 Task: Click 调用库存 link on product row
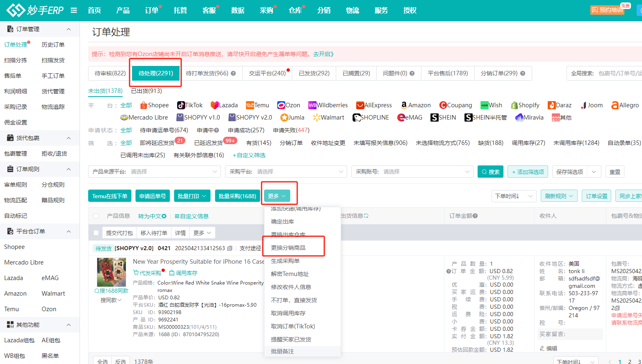click(x=183, y=273)
